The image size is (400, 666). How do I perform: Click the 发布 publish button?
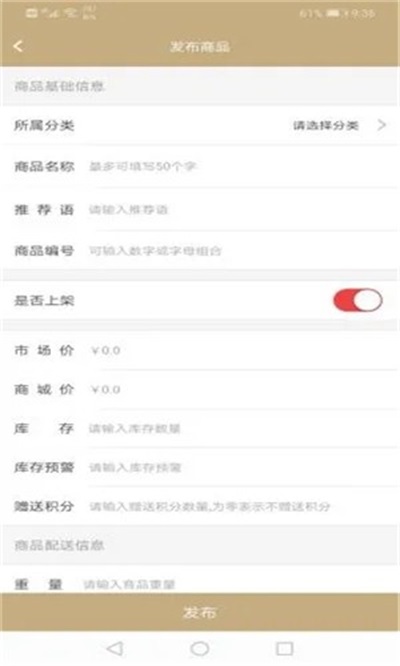(x=200, y=612)
